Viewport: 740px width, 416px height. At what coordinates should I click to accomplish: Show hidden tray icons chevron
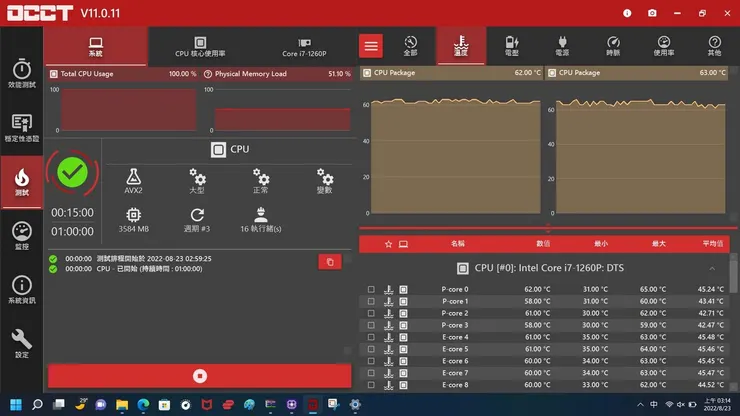(x=640, y=405)
